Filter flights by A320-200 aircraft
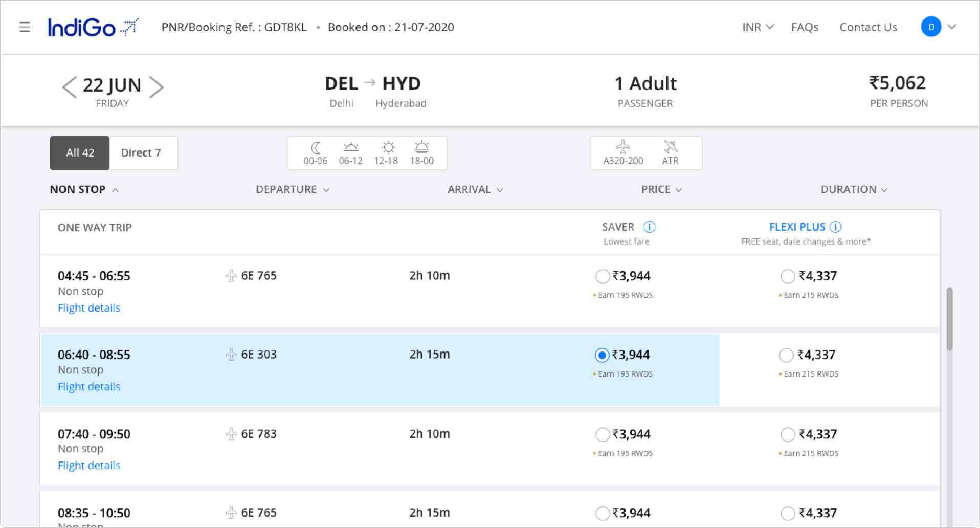The image size is (980, 528). (623, 153)
